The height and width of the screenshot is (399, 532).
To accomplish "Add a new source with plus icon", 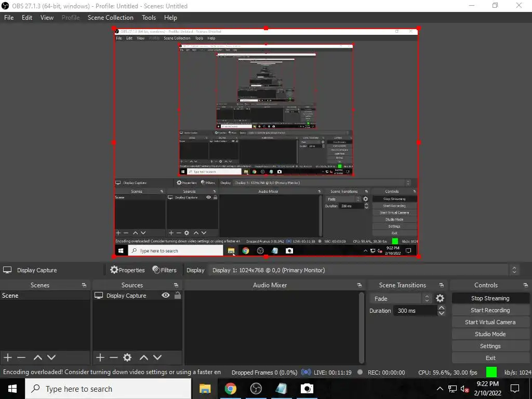I will click(100, 357).
